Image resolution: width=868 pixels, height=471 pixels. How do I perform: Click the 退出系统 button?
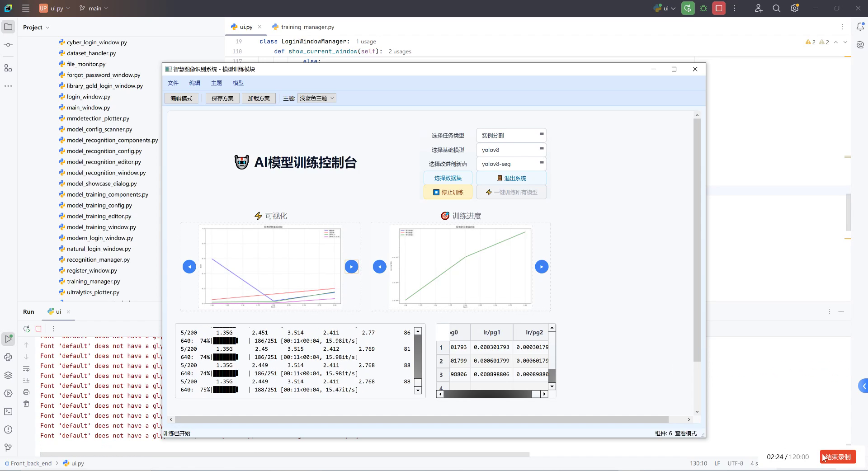(511, 178)
